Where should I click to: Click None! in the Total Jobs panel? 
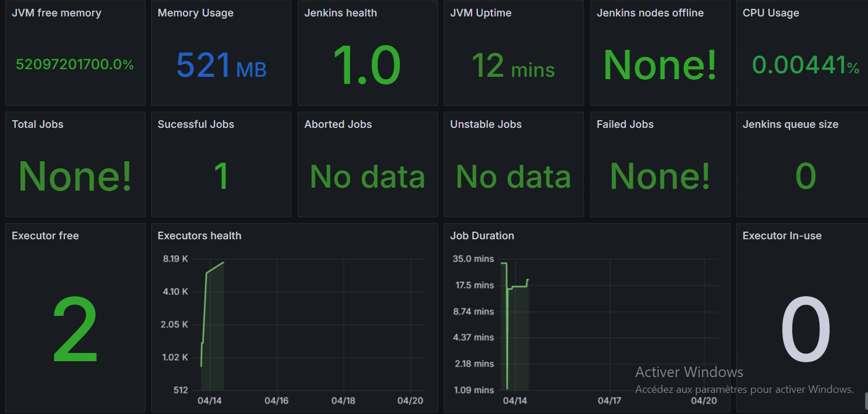(75, 176)
